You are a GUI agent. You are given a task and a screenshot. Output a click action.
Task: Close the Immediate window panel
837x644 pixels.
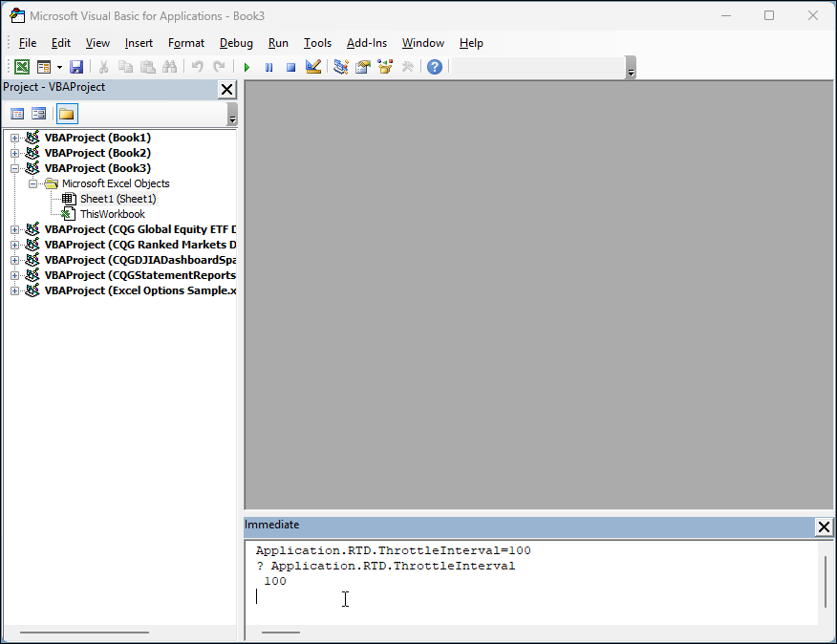[x=824, y=527]
